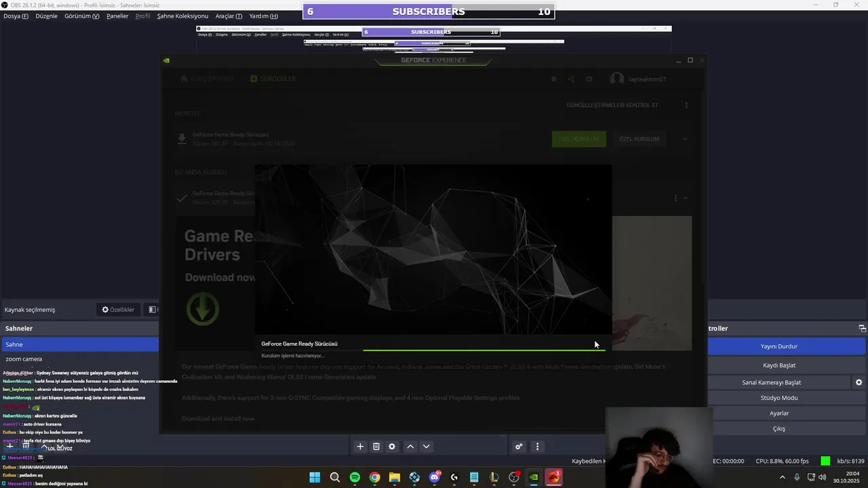The height and width of the screenshot is (488, 868).
Task: Click the SUBSCRIBERS goal progress bar
Action: [429, 12]
